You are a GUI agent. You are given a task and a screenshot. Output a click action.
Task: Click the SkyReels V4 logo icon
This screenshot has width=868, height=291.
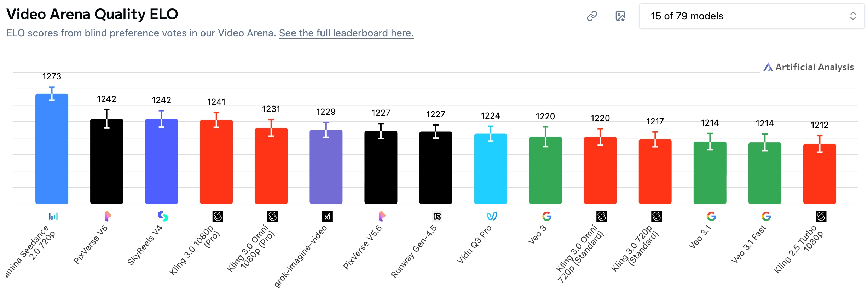(x=163, y=216)
